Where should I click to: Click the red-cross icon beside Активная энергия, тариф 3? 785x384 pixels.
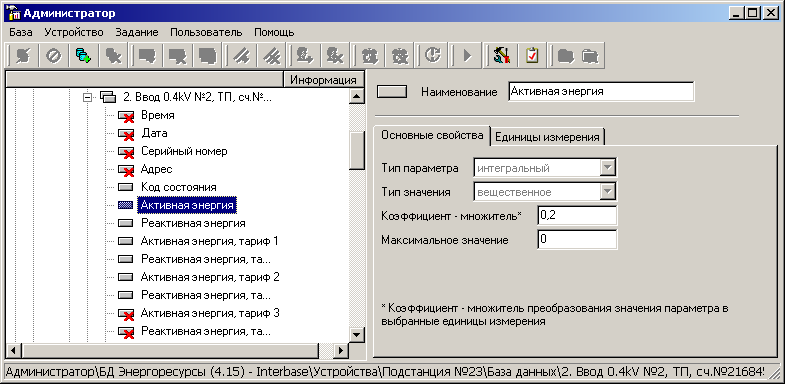127,314
